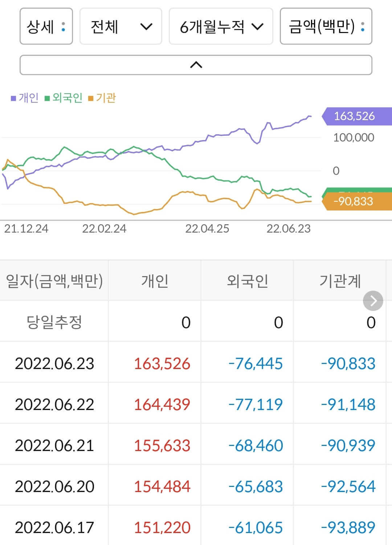Click the right arrow beside table header
The image size is (392, 545).
point(373,300)
